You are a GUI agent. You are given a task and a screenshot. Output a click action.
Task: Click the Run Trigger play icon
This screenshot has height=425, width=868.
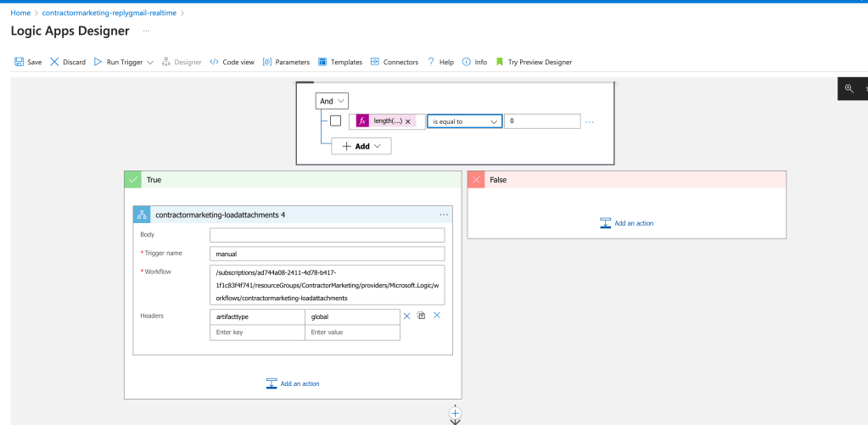tap(98, 62)
